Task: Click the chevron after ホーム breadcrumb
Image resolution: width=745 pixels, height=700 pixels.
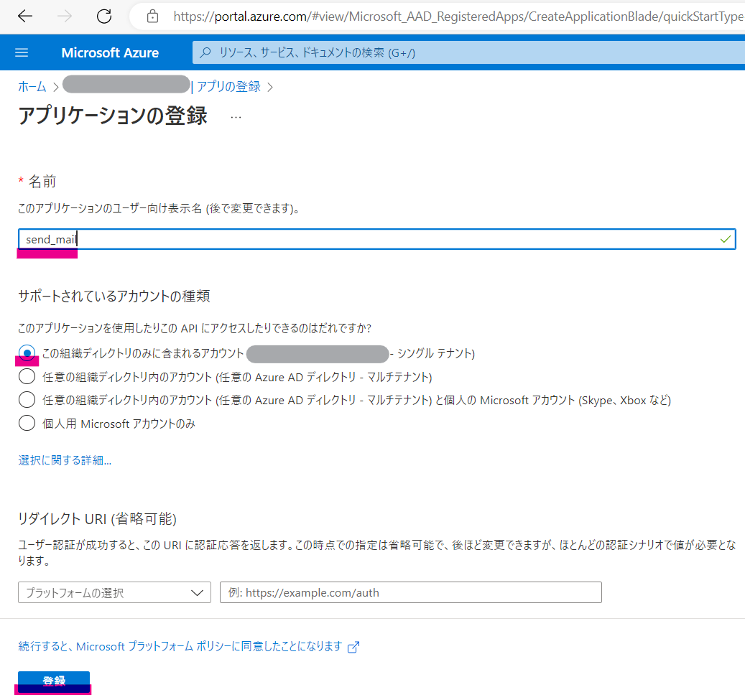Action: point(55,88)
